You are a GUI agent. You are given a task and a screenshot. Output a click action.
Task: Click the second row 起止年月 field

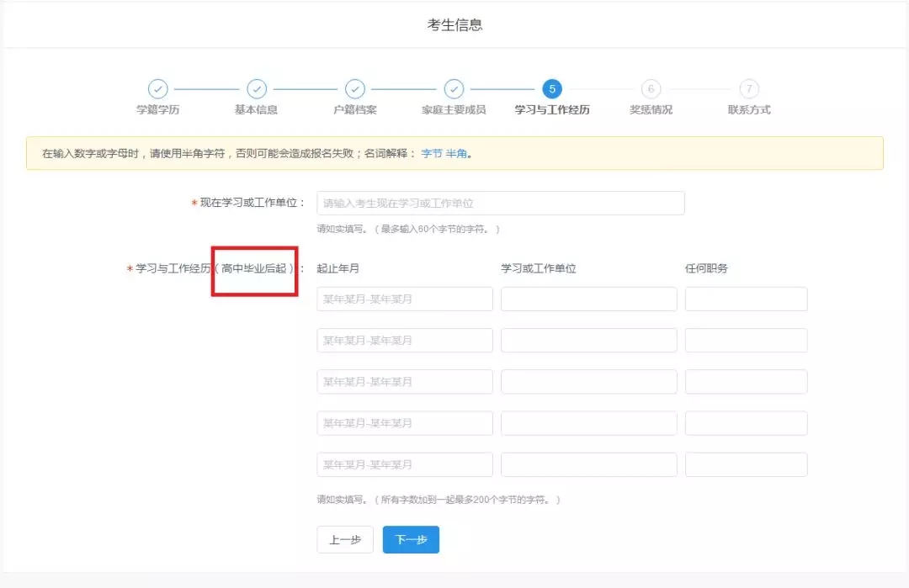[x=405, y=341]
